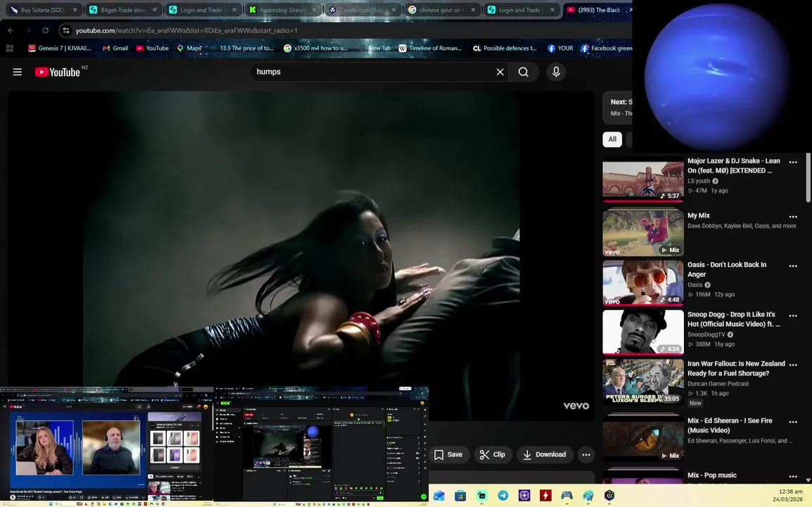Viewport: 812px width, 507px height.
Task: Open the LS youth channel name
Action: point(699,181)
